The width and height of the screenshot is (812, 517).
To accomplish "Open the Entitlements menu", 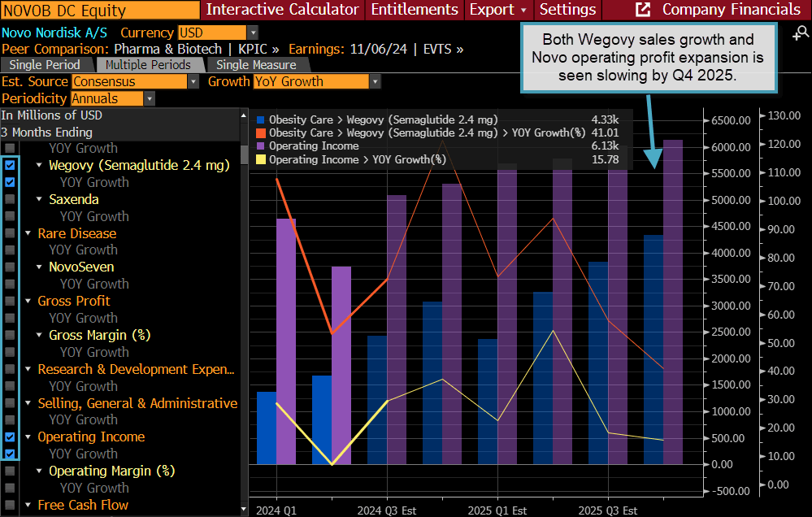I will [415, 9].
